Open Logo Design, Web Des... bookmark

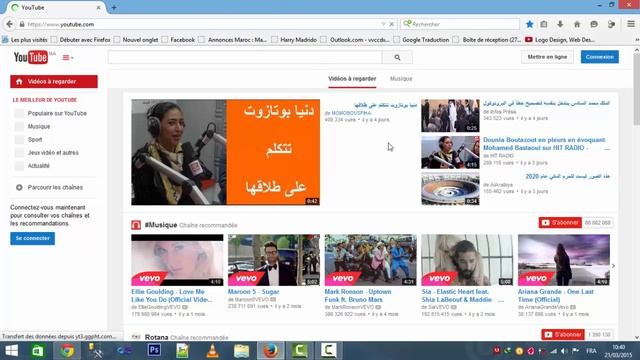560,40
